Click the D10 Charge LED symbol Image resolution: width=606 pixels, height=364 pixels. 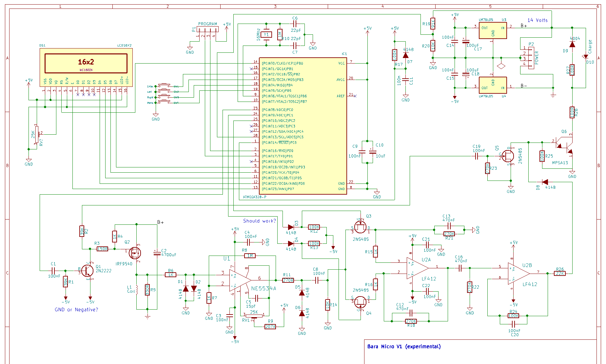[x=586, y=56]
